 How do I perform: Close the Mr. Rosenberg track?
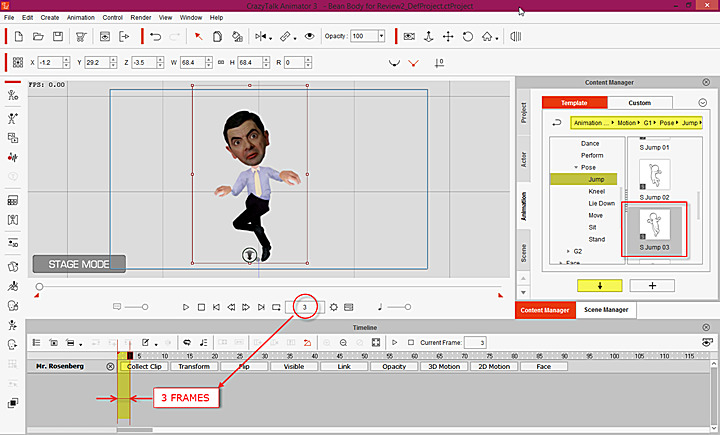click(110, 367)
